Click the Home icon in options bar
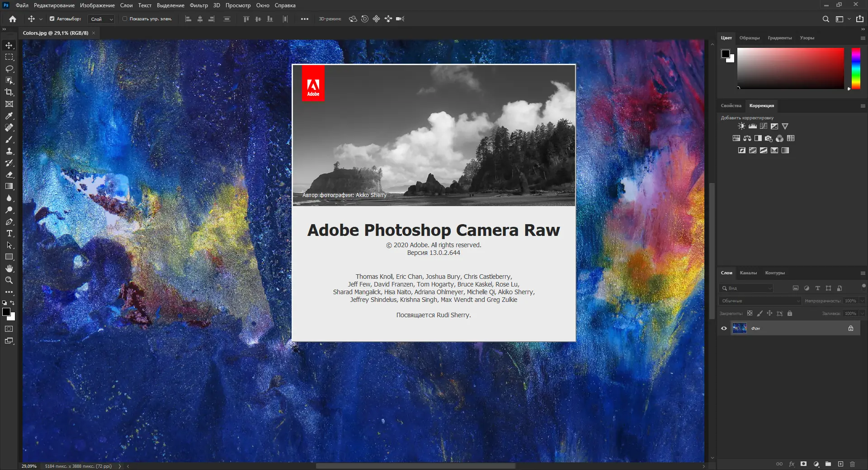868x470 pixels. [13, 19]
